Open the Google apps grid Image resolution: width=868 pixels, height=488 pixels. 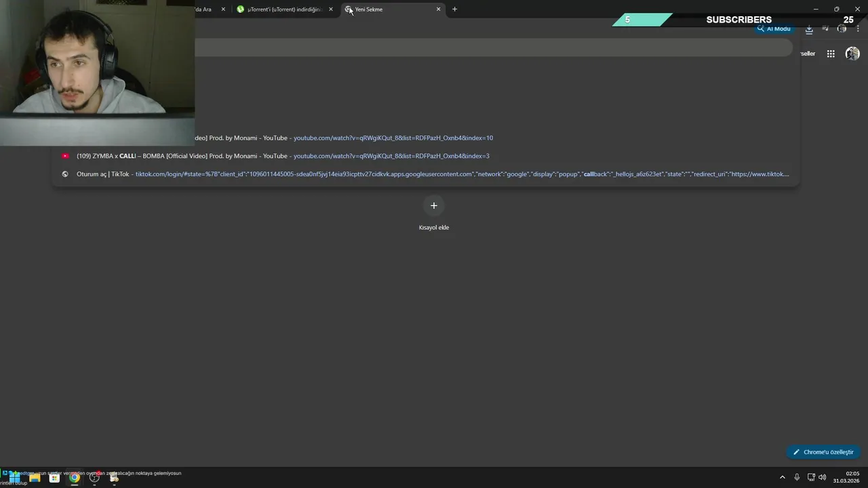point(831,54)
